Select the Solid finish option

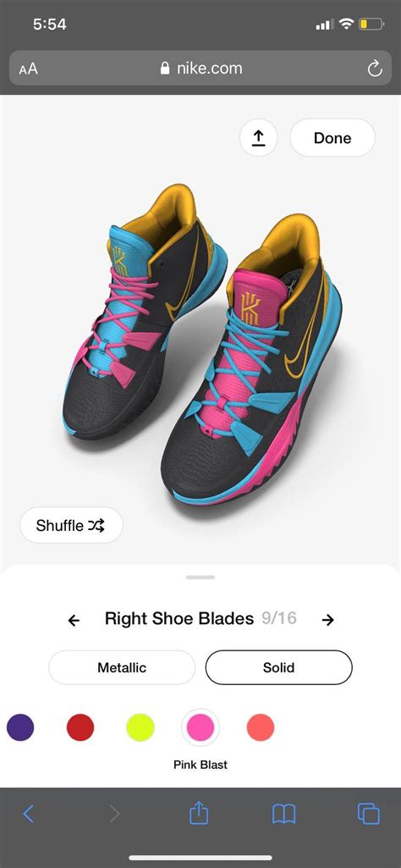click(x=279, y=667)
